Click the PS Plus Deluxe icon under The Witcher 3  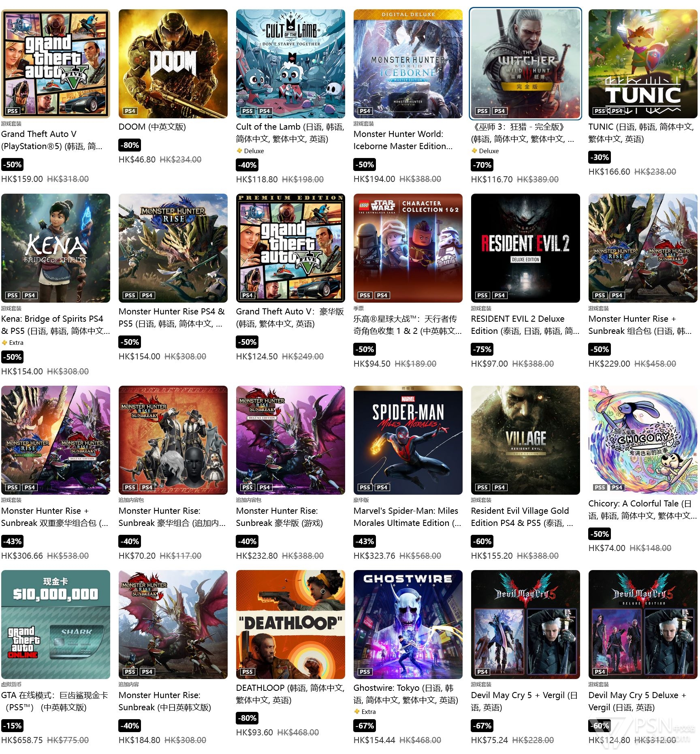coord(474,151)
